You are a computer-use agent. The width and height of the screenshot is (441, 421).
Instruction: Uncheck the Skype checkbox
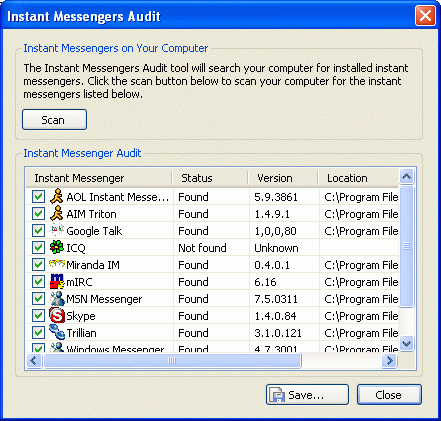pyautogui.click(x=38, y=316)
